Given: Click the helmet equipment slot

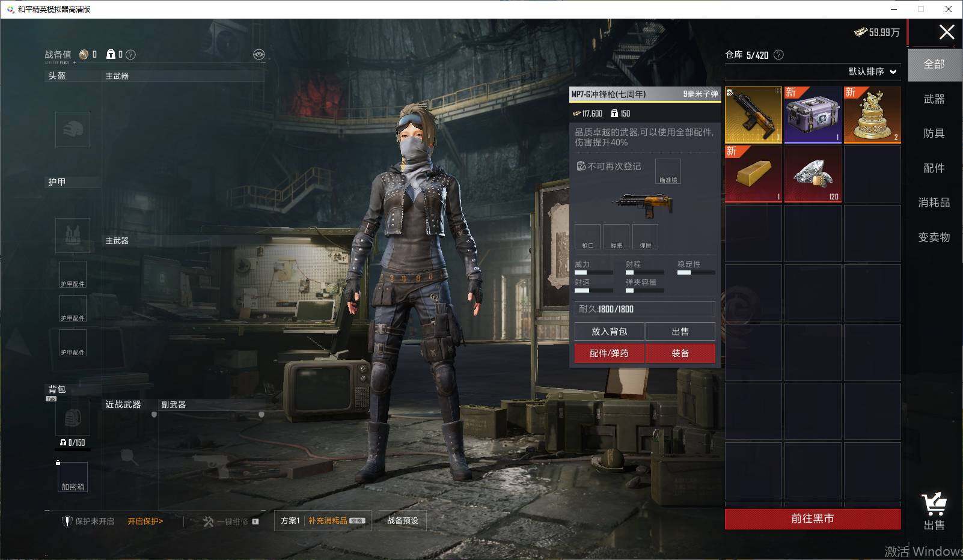Looking at the screenshot, I should click(x=73, y=129).
